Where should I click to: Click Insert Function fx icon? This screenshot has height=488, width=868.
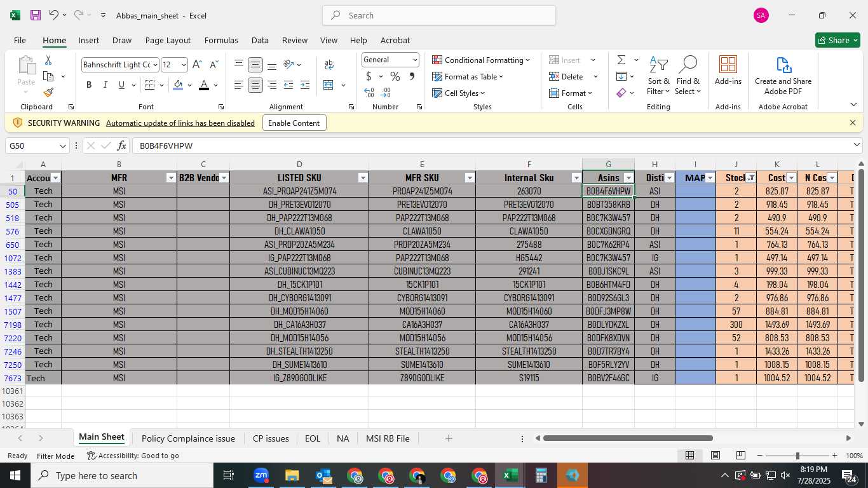121,146
